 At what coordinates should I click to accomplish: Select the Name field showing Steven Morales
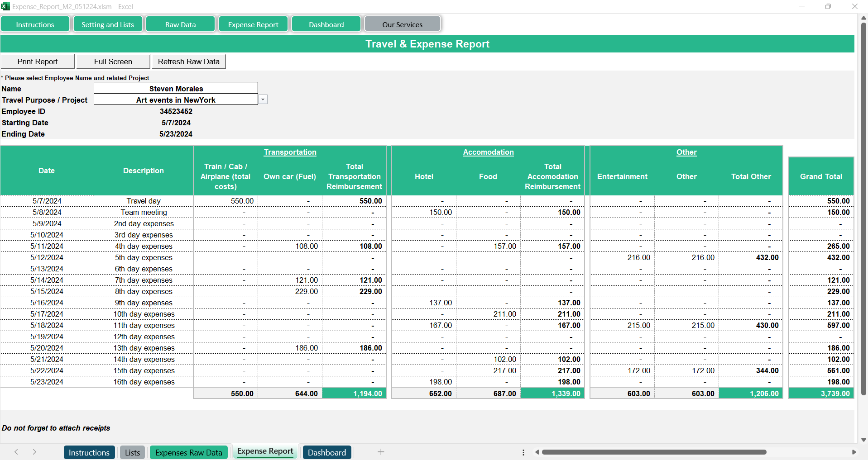click(x=176, y=89)
